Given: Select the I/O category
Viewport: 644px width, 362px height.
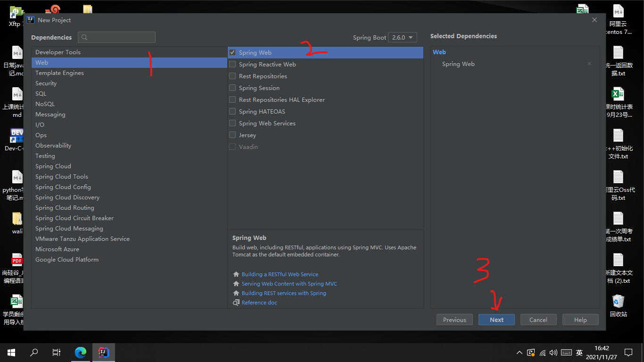Looking at the screenshot, I should [129, 124].
